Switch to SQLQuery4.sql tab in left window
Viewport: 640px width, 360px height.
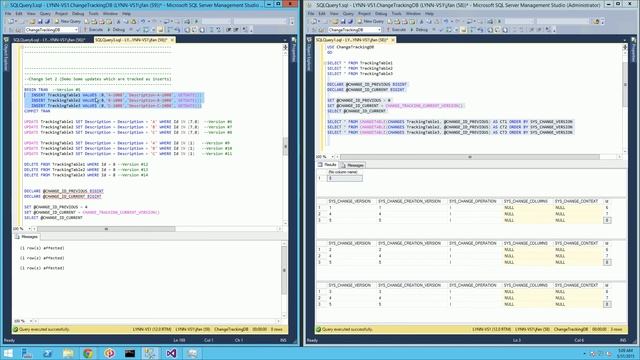point(49,40)
